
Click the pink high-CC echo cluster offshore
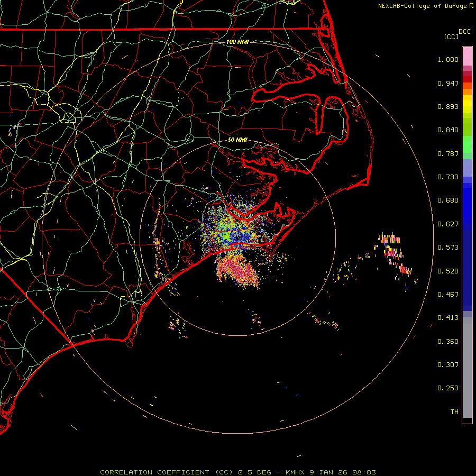pos(237,270)
